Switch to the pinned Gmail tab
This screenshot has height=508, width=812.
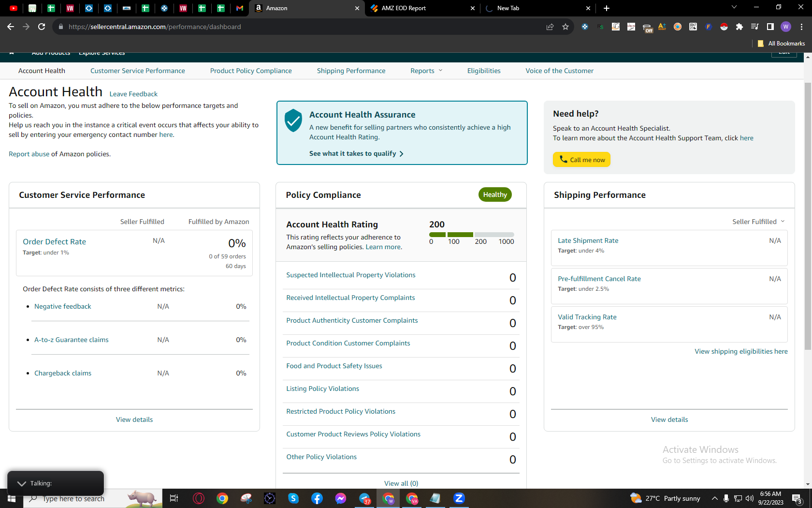point(240,8)
